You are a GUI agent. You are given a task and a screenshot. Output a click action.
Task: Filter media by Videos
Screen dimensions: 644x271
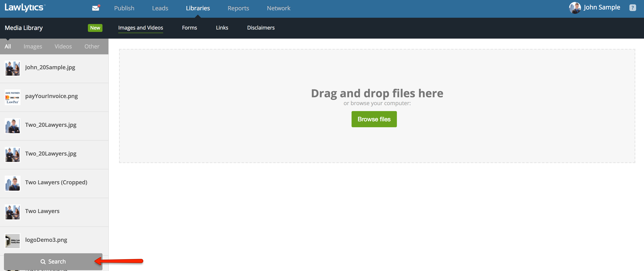point(63,46)
